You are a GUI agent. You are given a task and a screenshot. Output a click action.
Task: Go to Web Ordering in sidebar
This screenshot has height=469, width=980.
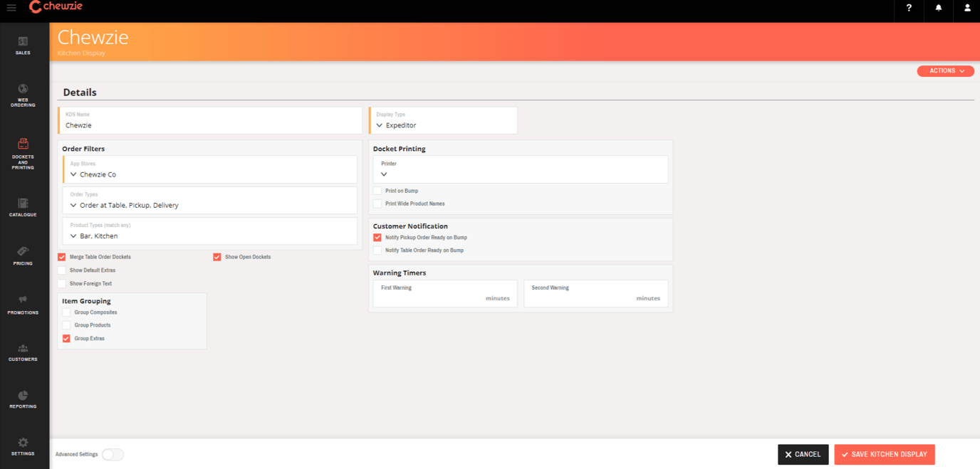[23, 95]
